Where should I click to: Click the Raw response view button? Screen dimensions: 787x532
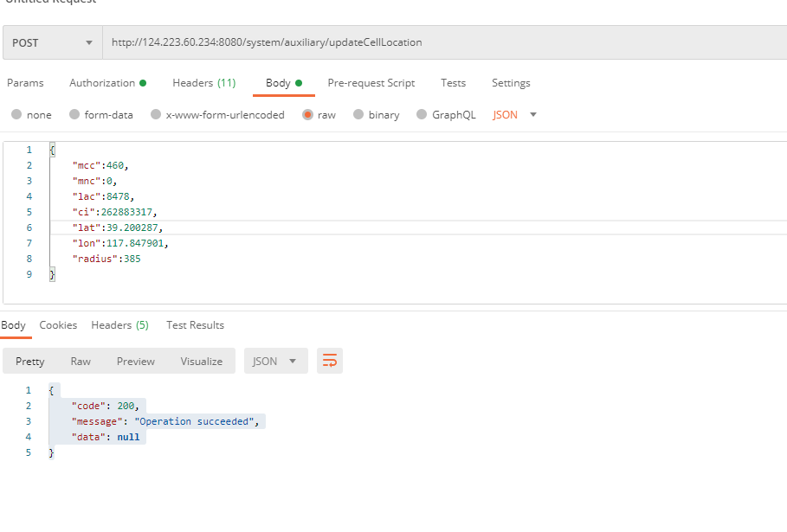[x=81, y=361]
